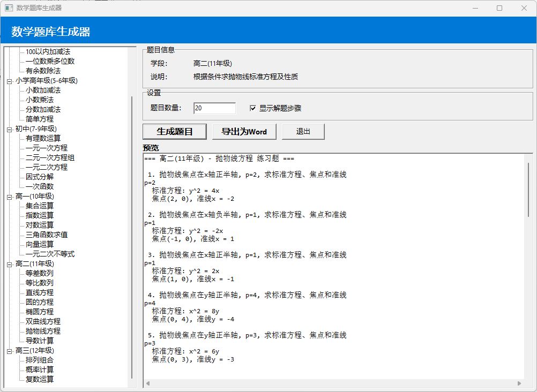Select 排列组合 topic

(40, 360)
